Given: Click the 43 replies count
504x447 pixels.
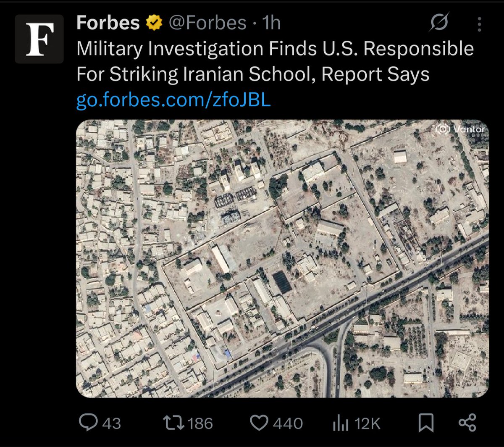Looking at the screenshot, I should coord(111,423).
